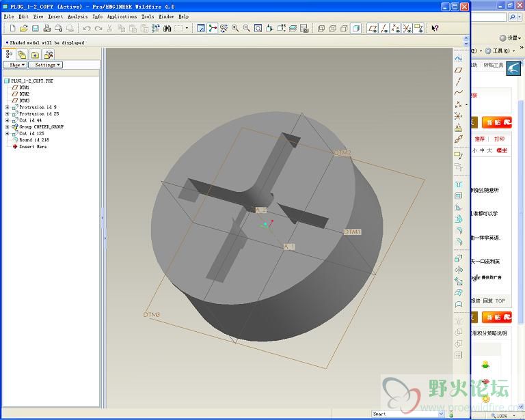Screen dimensions: 525x420
Task: Open the Layers icon in the toolbar
Action: [x=293, y=29]
